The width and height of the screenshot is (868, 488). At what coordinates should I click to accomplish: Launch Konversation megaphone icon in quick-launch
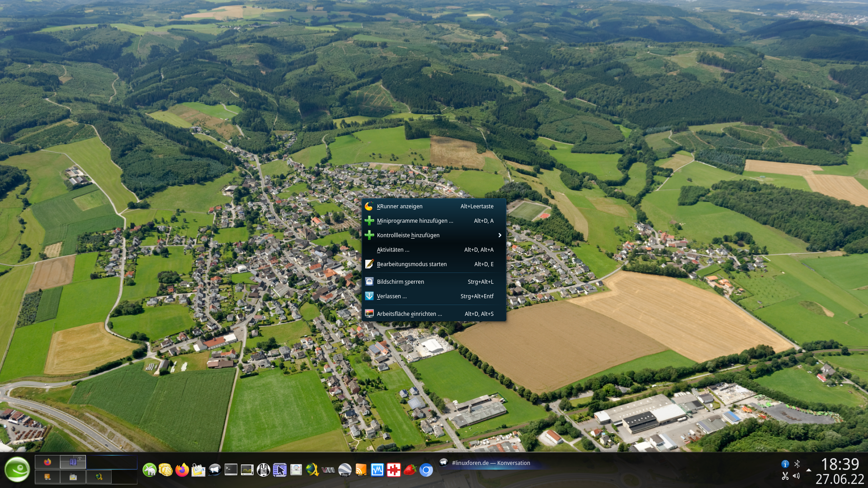214,470
